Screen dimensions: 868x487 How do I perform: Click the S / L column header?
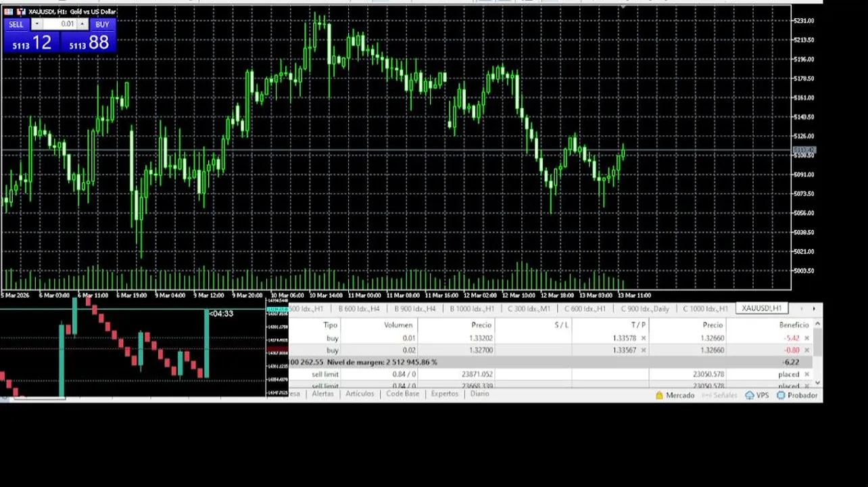561,325
